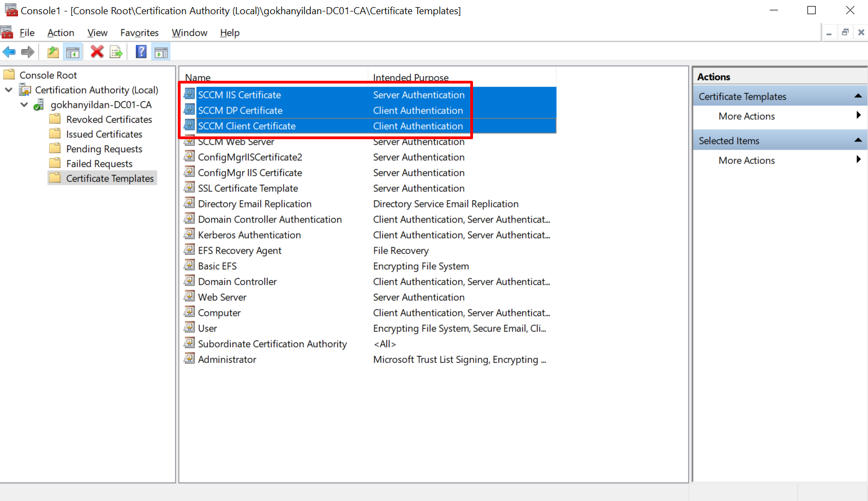Click the Up one level folder icon

coord(53,52)
